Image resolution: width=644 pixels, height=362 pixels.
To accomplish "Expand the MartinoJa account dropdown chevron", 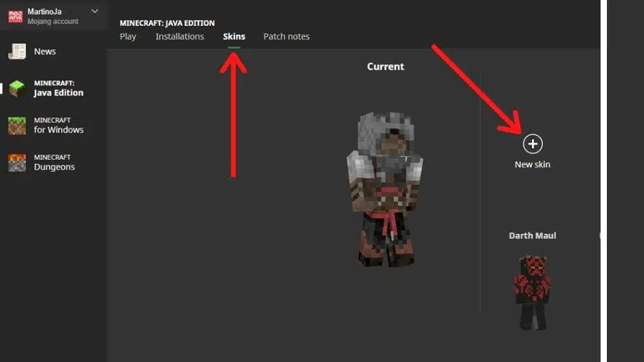I will (x=95, y=11).
